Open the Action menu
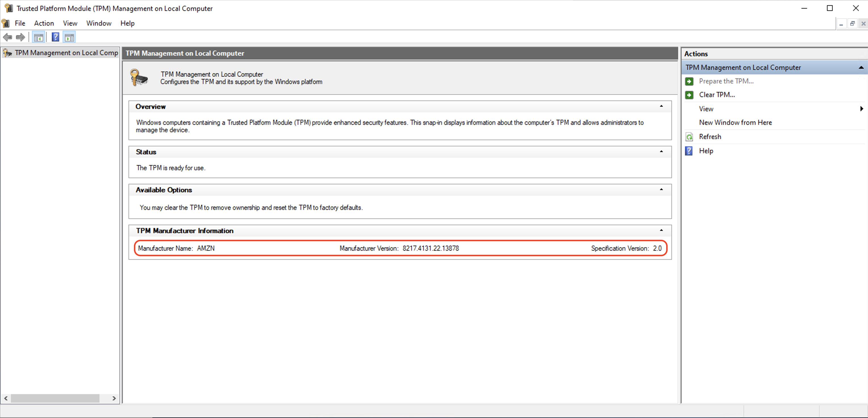Viewport: 868px width, 418px height. (x=44, y=23)
